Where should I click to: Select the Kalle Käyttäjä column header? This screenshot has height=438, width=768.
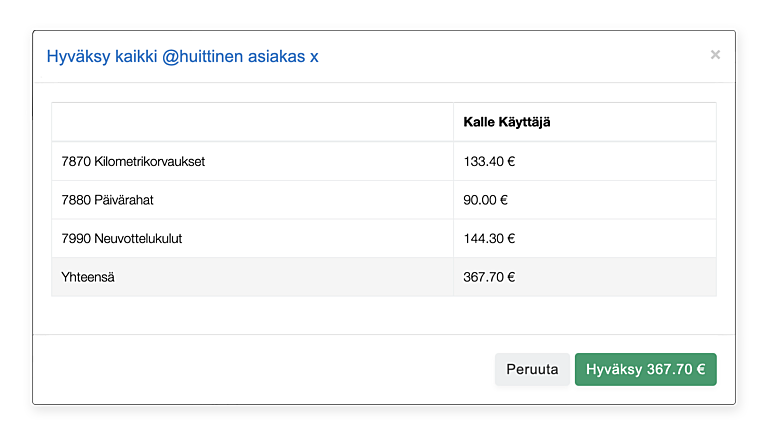(507, 122)
